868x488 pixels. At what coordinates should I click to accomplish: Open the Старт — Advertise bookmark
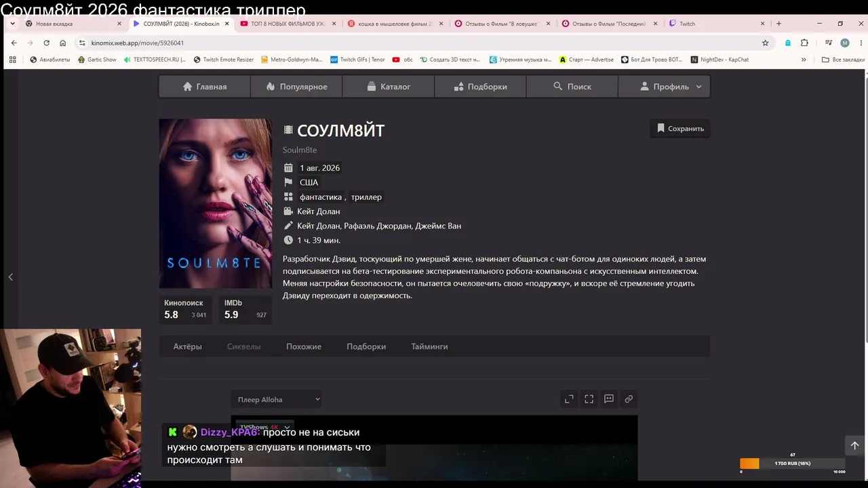(587, 60)
